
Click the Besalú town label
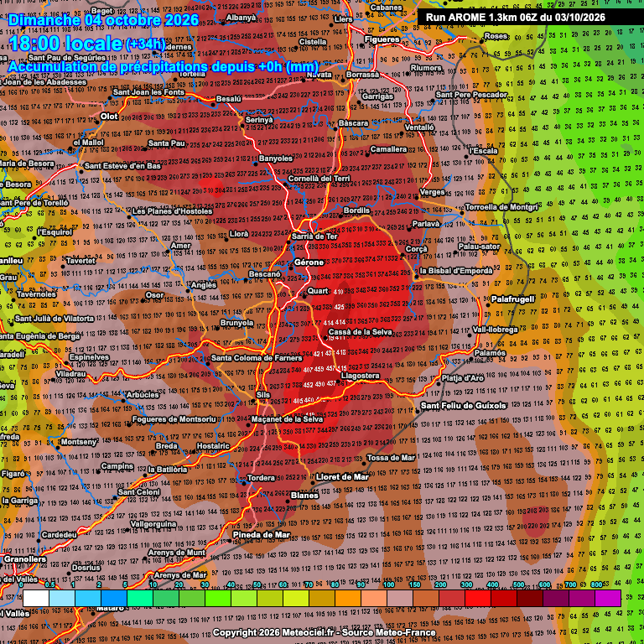click(229, 99)
